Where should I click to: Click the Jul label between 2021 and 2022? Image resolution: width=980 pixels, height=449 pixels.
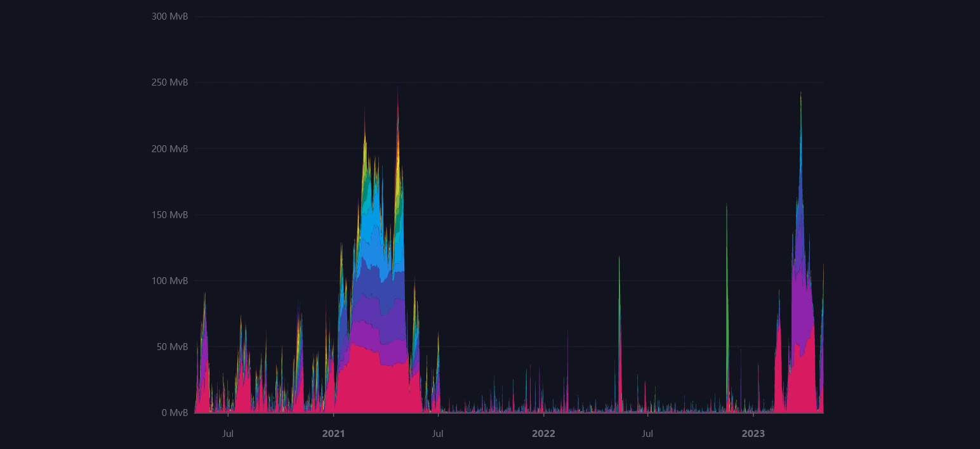pos(438,434)
